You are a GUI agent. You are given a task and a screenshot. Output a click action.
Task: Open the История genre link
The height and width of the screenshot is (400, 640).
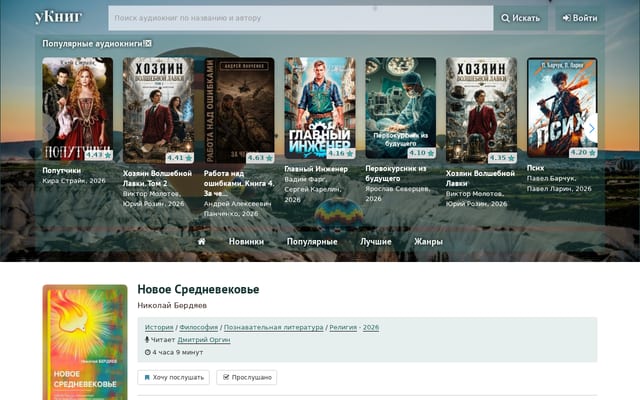coord(159,327)
